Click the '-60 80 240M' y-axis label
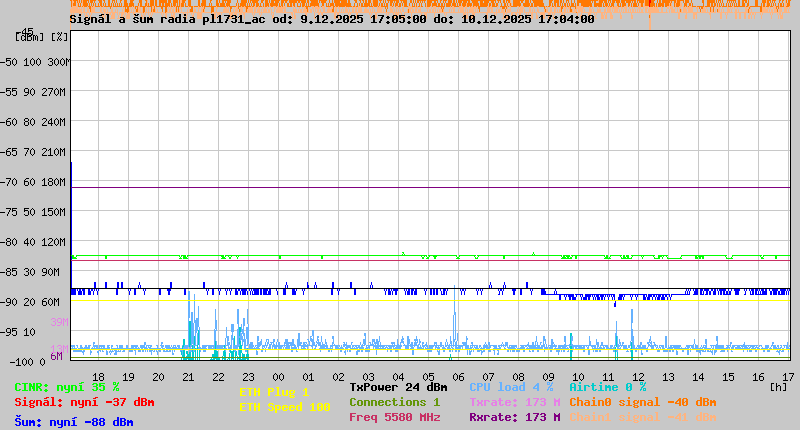 coord(35,122)
